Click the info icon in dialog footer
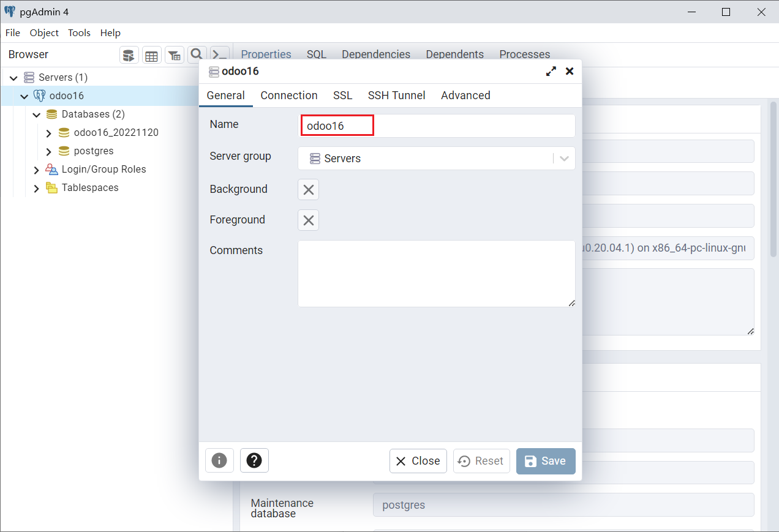 point(219,460)
